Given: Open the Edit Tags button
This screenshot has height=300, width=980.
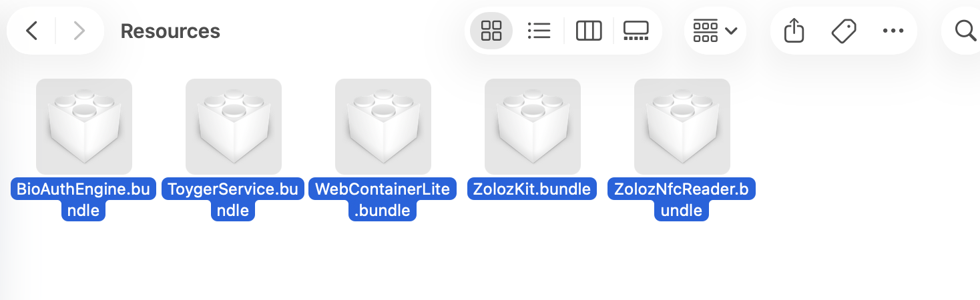Looking at the screenshot, I should 844,31.
